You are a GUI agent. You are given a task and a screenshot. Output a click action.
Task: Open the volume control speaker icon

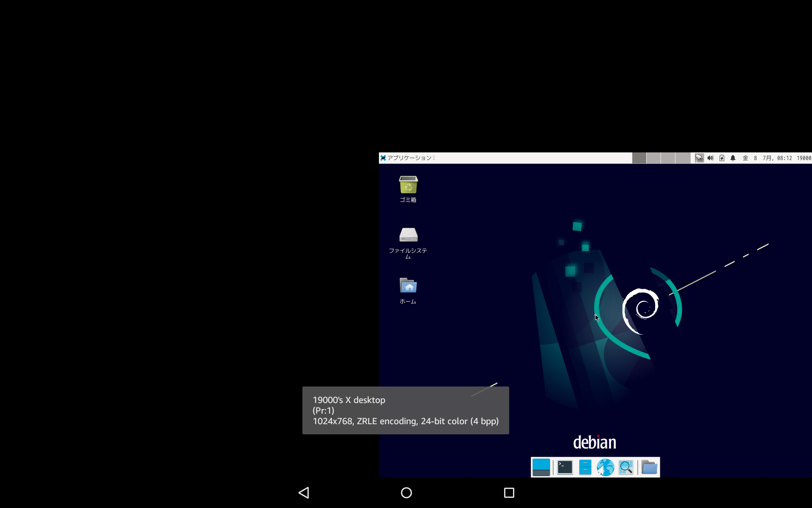tap(710, 158)
